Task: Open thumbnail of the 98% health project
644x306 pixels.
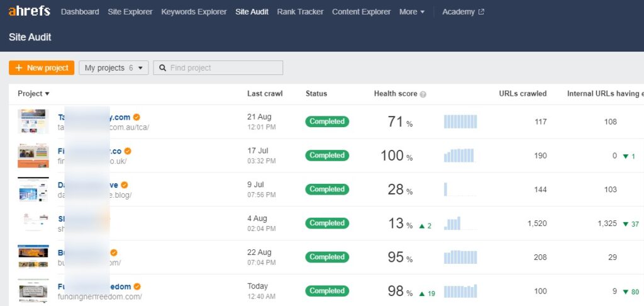Action: [33, 291]
